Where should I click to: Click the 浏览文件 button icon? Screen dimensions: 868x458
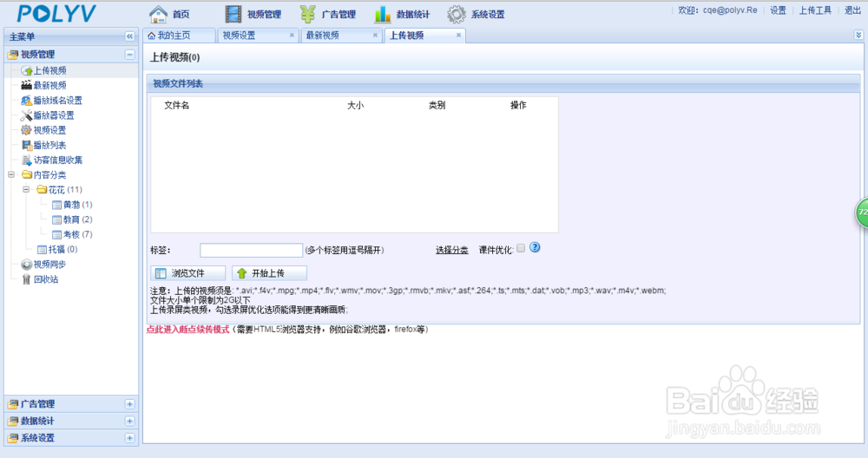point(161,273)
